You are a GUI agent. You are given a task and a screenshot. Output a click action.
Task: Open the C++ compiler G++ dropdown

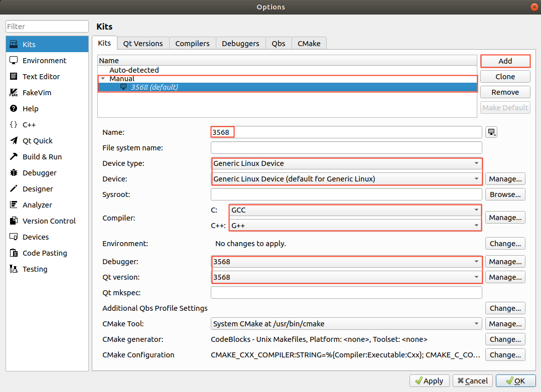(x=355, y=226)
